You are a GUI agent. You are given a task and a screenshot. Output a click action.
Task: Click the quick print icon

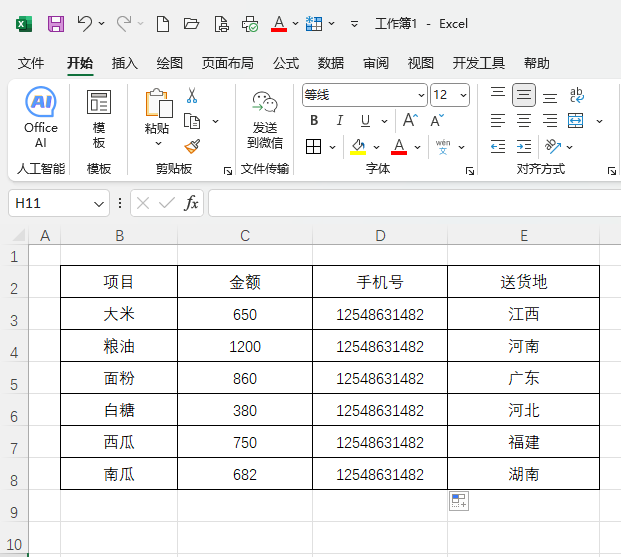tap(250, 24)
